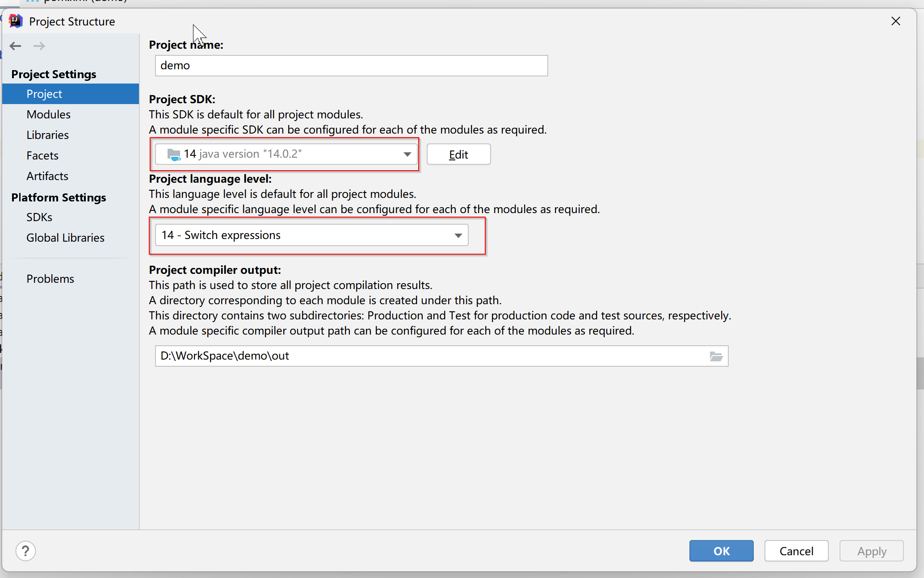924x578 pixels.
Task: Open Global Libraries settings
Action: 65,238
